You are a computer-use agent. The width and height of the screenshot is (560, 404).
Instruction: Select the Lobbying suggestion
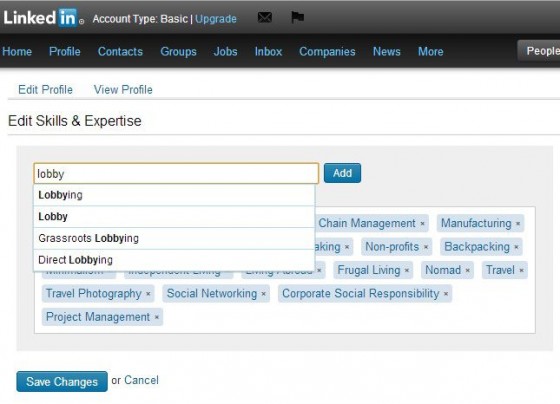click(x=174, y=195)
